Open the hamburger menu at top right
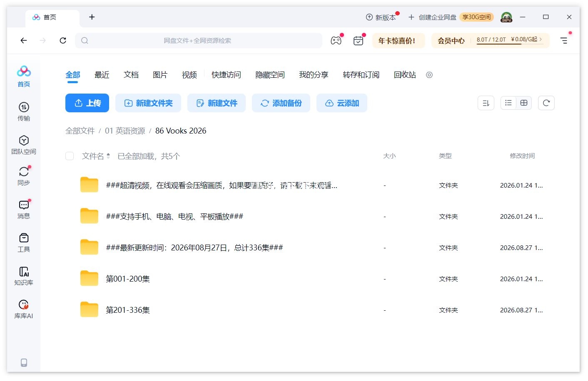The image size is (588, 381). coord(564,40)
